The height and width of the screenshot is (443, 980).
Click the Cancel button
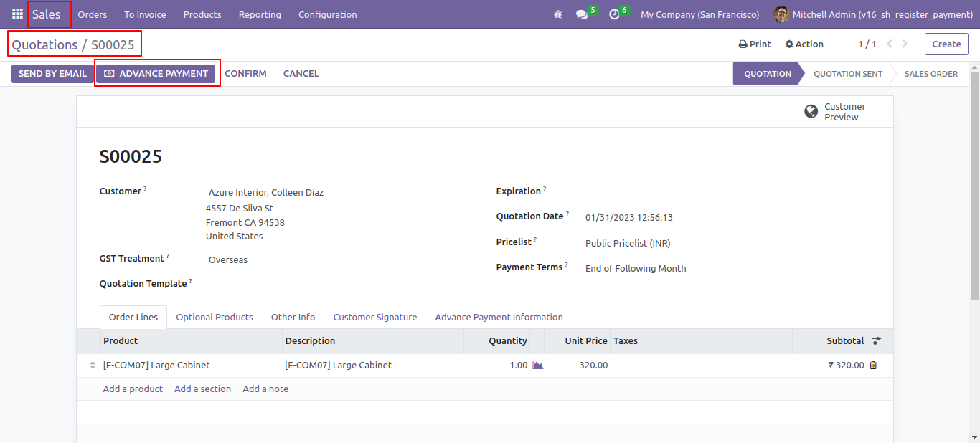click(301, 74)
